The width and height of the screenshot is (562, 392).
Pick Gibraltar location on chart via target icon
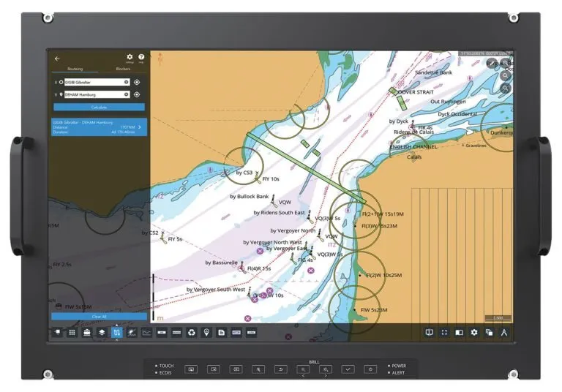pos(137,82)
